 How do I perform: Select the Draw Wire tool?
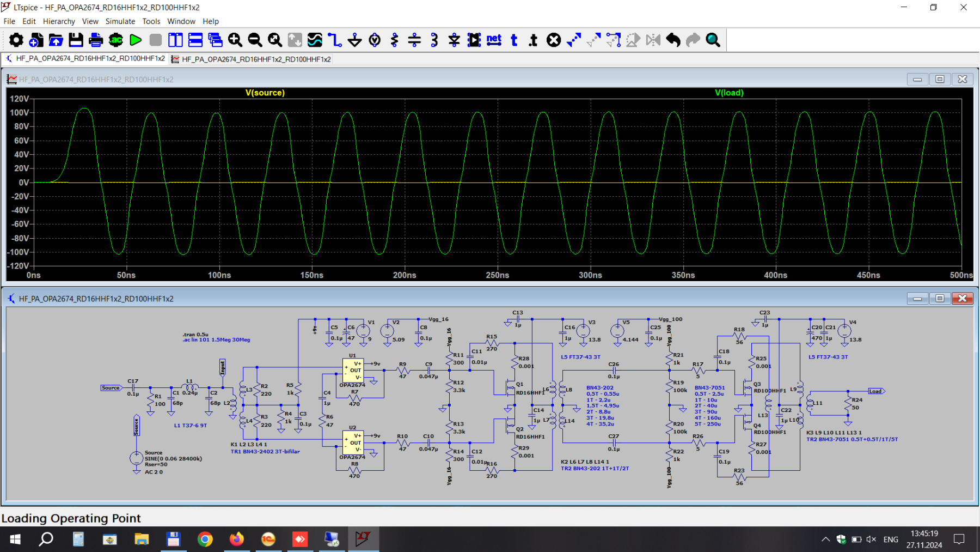[335, 40]
